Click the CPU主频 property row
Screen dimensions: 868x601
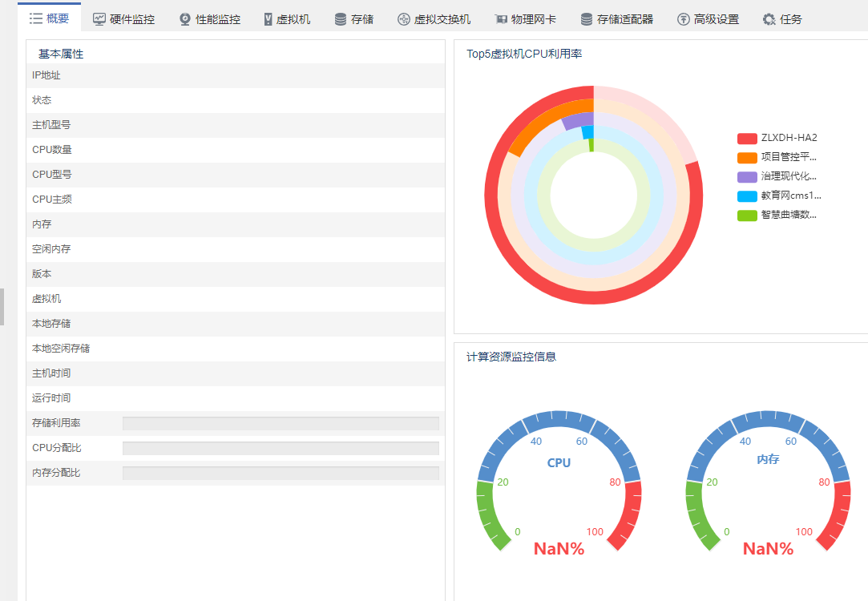[x=236, y=200]
